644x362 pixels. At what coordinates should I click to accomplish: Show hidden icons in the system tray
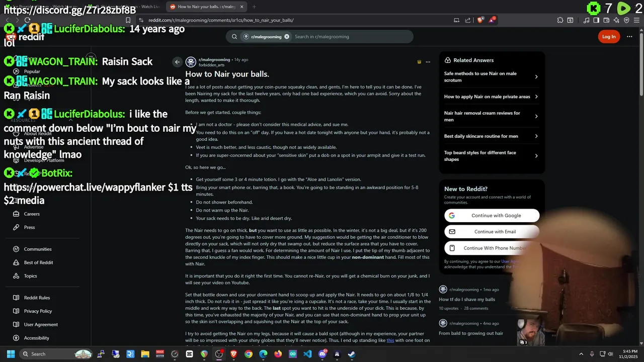[581, 354]
